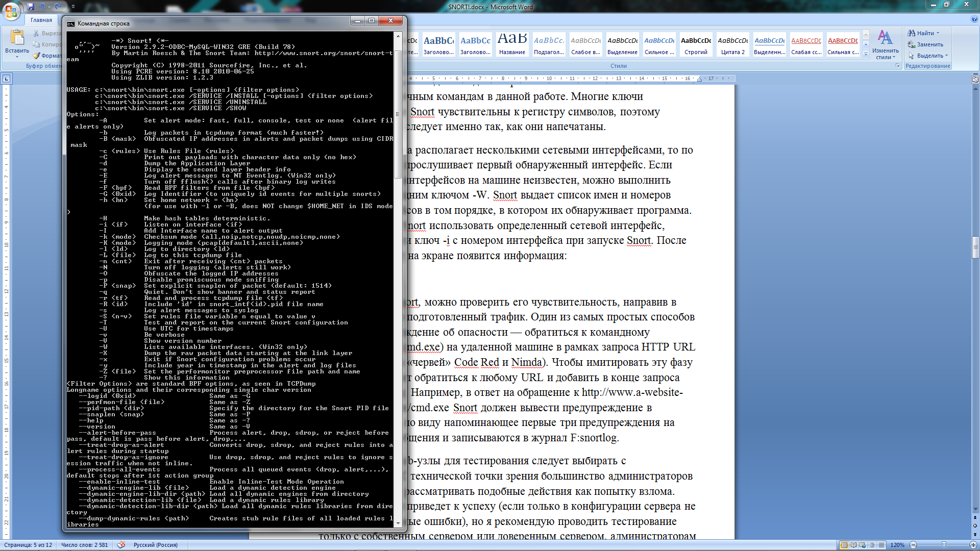Switch to Full Screen Reading view
This screenshot has width=980, height=551.
[854, 545]
